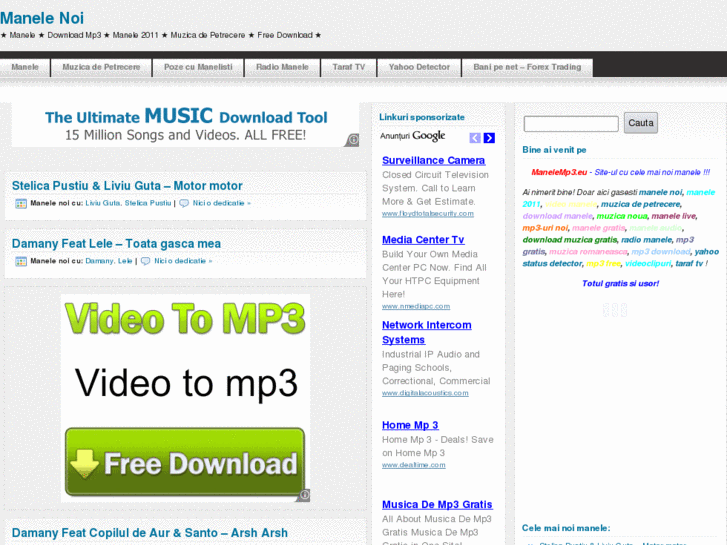Click www.nmediapc.com ad URL

[416, 307]
